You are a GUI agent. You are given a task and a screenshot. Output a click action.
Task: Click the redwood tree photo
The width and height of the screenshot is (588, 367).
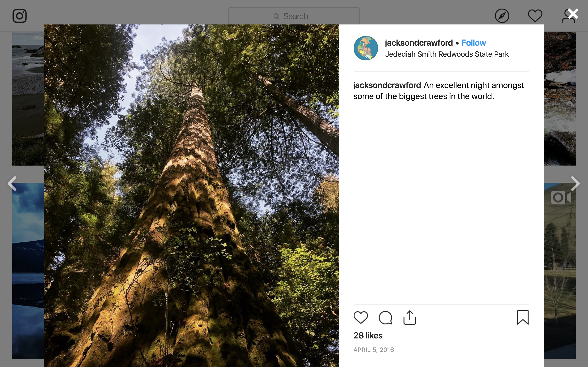[192, 196]
